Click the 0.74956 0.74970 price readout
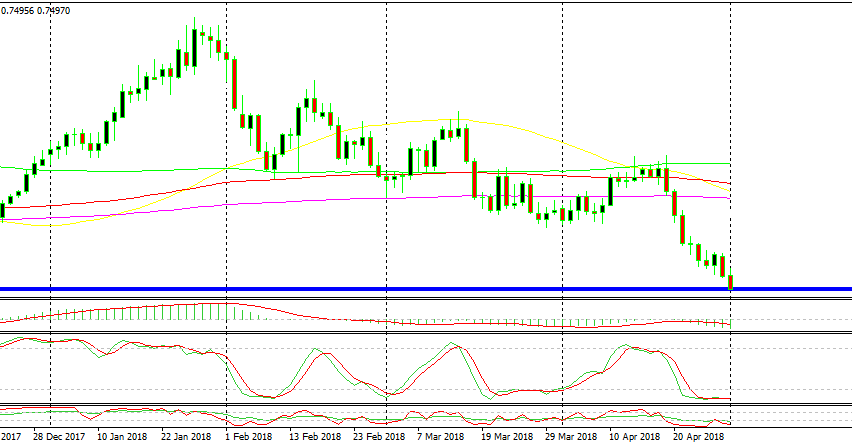The image size is (852, 448). [x=36, y=10]
